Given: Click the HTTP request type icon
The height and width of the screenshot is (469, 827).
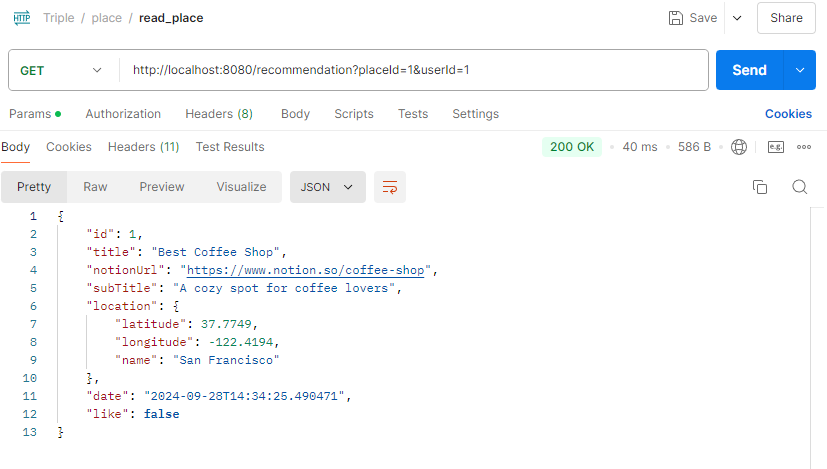Looking at the screenshot, I should tap(22, 18).
